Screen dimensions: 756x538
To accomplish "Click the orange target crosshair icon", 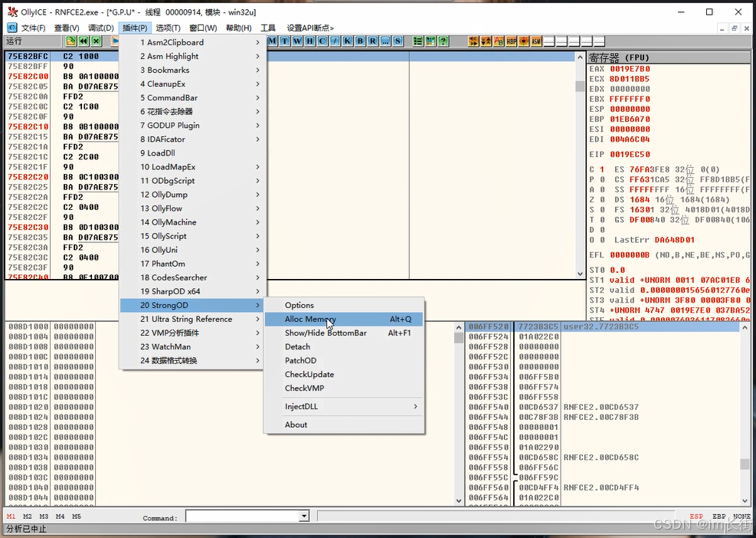I will [524, 41].
